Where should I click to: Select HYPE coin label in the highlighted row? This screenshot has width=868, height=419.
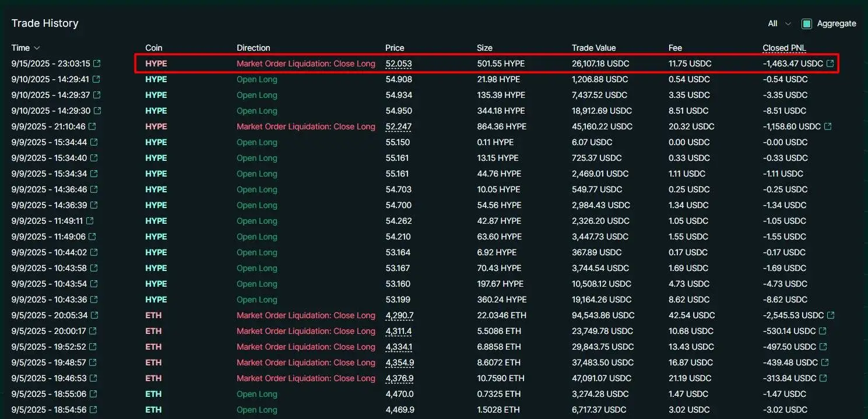point(156,64)
